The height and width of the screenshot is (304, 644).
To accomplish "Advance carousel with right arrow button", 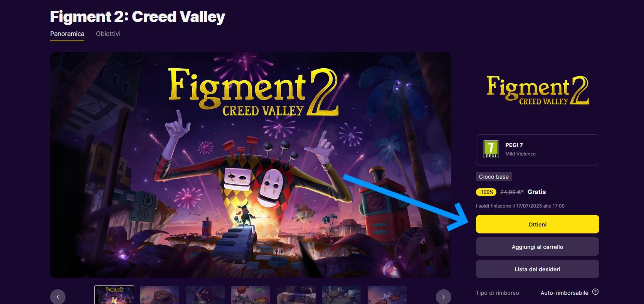I will (x=443, y=297).
